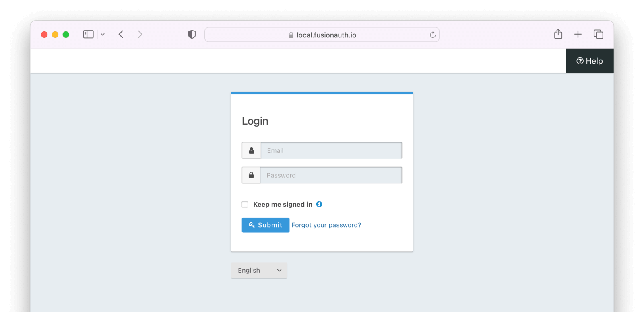
Task: Open the privacy report shield icon
Action: point(192,35)
